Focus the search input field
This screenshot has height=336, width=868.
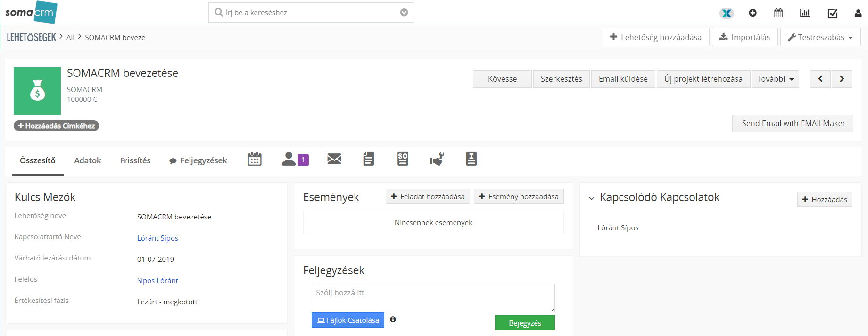[311, 12]
